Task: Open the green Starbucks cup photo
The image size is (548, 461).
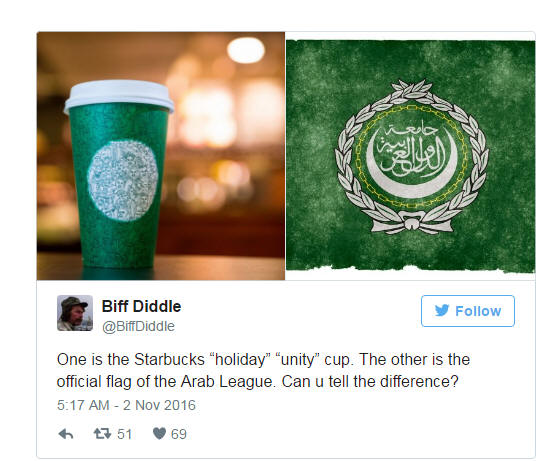Action: tap(161, 156)
